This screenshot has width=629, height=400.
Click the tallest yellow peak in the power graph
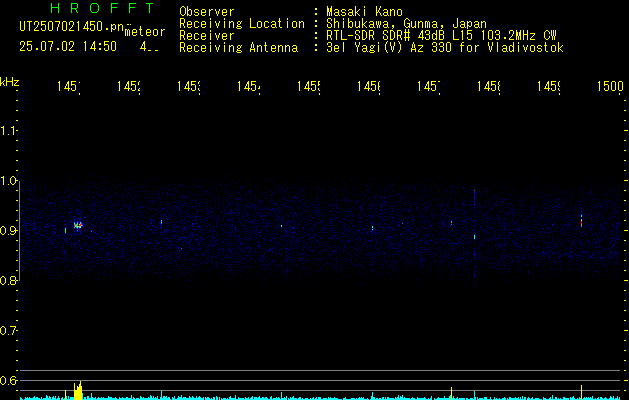pos(80,390)
